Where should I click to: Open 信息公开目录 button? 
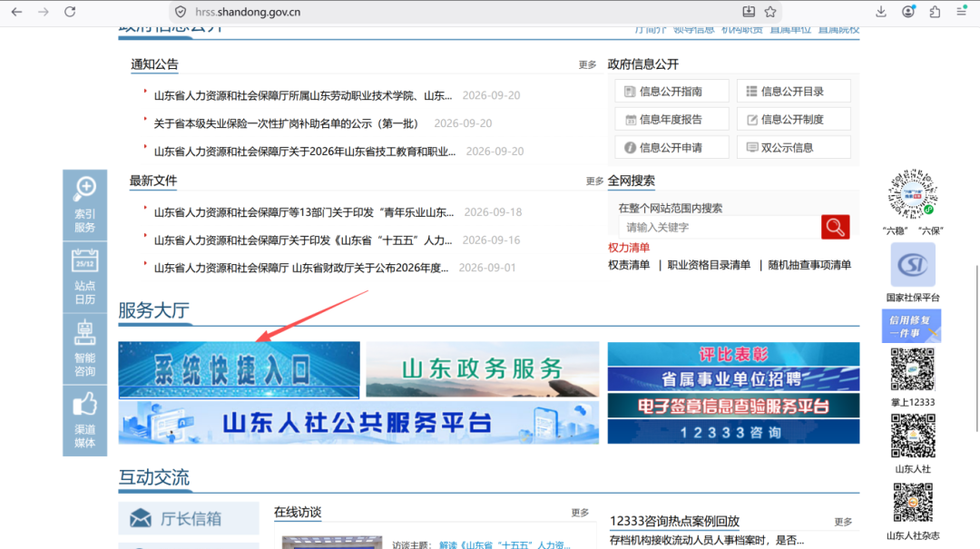[794, 92]
